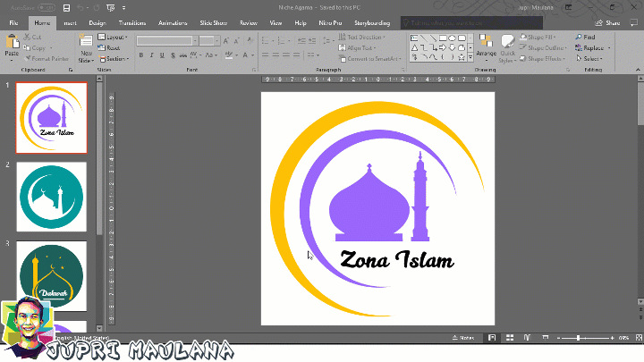This screenshot has width=644, height=362.
Task: Toggle Italic formatting
Action: pyautogui.click(x=152, y=55)
